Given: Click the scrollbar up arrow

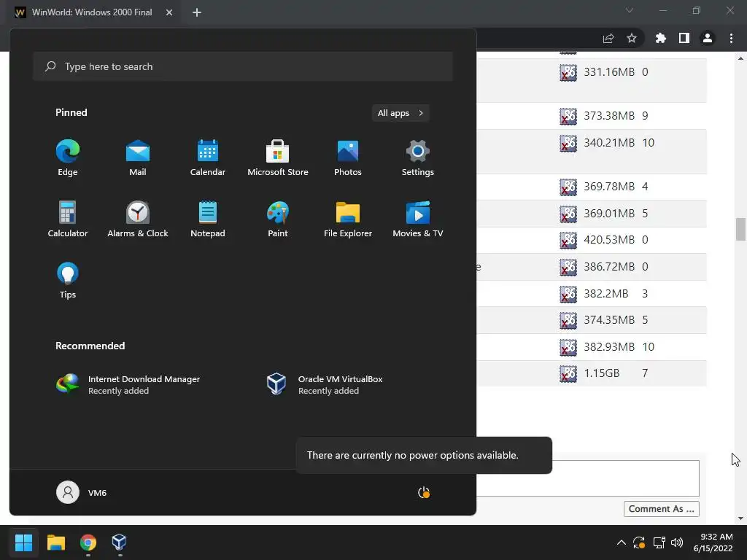Looking at the screenshot, I should coord(740,58).
